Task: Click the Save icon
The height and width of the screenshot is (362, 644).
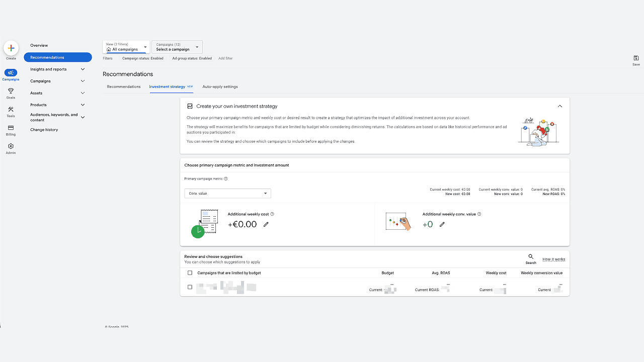Action: [636, 58]
